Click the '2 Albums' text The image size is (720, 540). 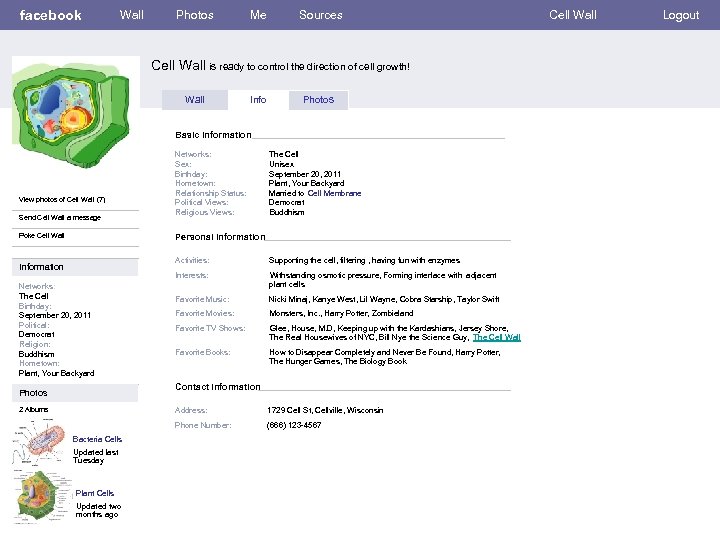tap(34, 409)
